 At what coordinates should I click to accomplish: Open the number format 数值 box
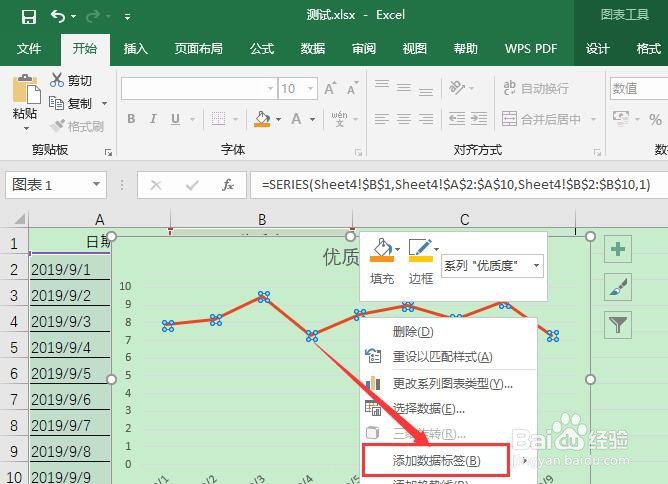[x=639, y=89]
